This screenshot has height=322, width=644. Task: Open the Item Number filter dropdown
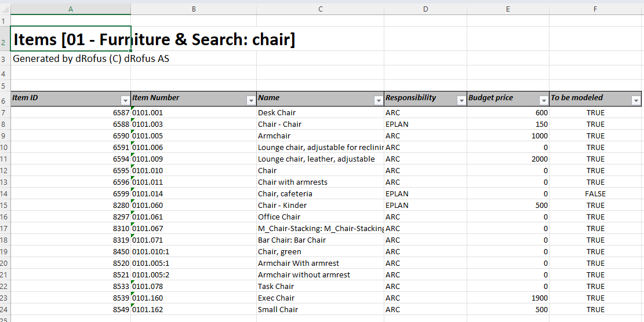[251, 101]
